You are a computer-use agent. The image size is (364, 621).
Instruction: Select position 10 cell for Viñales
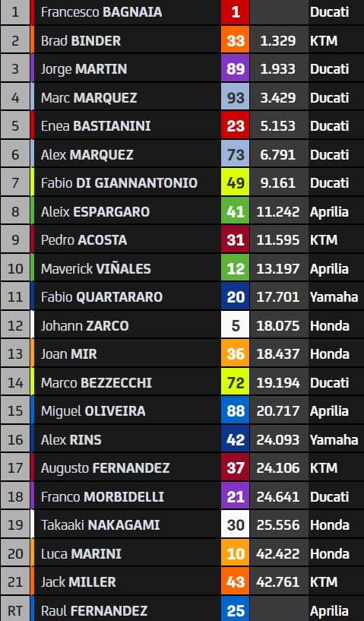pos(15,268)
